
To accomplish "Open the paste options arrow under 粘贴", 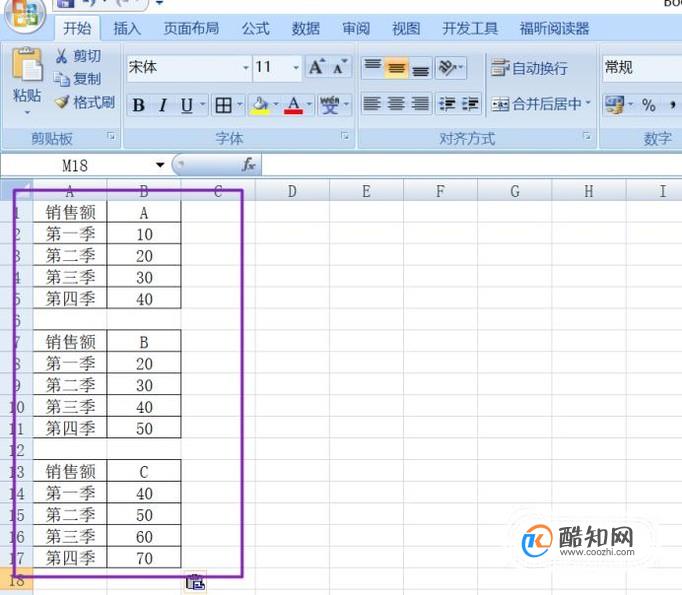I will point(27,113).
